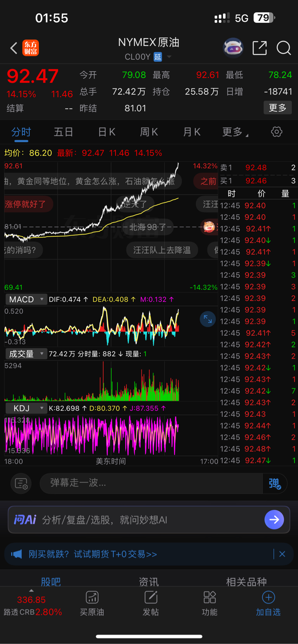This screenshot has height=644, width=298.
Task: Switch to 周K tab
Action: (149, 132)
